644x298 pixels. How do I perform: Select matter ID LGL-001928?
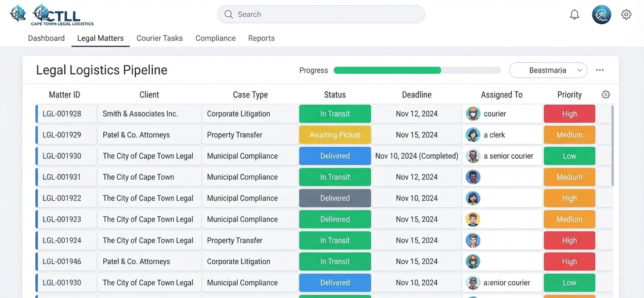[61, 114]
